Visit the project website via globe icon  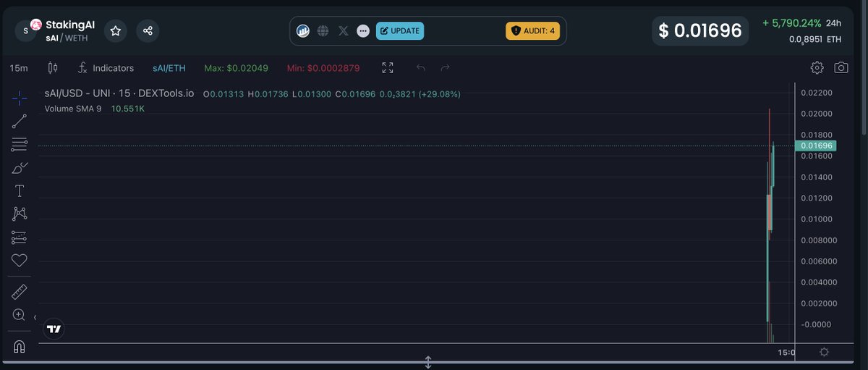[x=323, y=31]
